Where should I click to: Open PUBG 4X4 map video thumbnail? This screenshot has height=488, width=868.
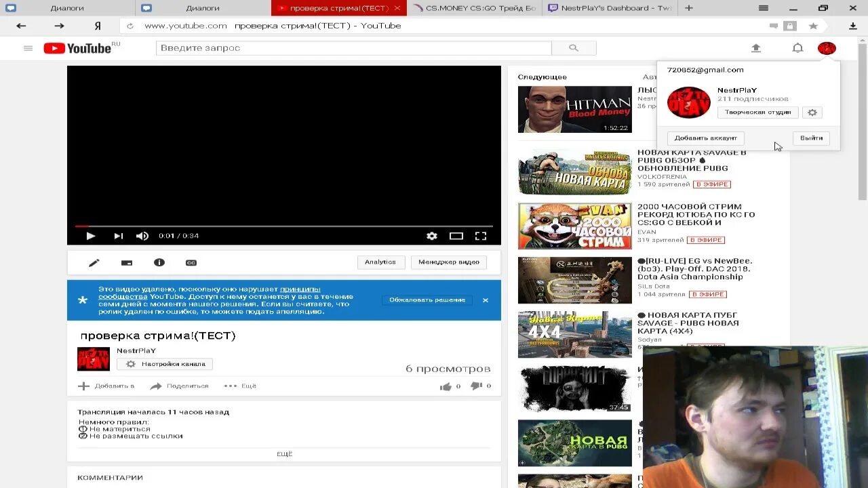[x=575, y=334]
